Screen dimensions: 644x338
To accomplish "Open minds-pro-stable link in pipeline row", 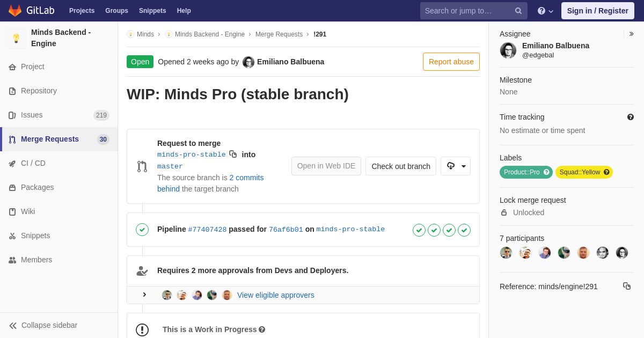I will point(350,229).
